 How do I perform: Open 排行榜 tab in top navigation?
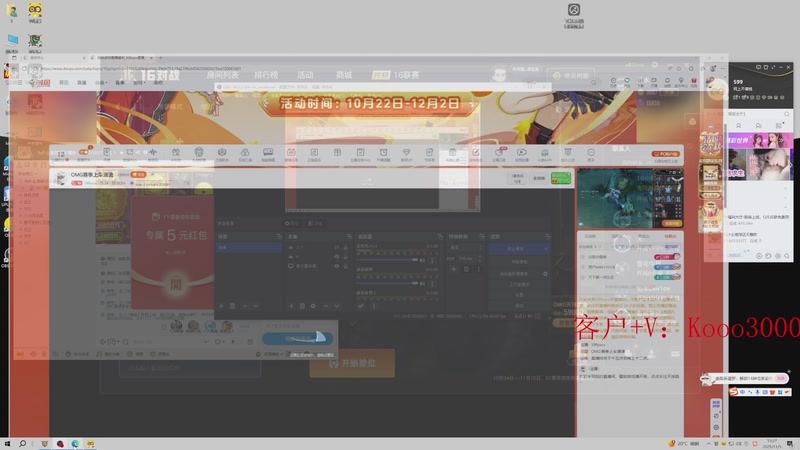[x=266, y=75]
